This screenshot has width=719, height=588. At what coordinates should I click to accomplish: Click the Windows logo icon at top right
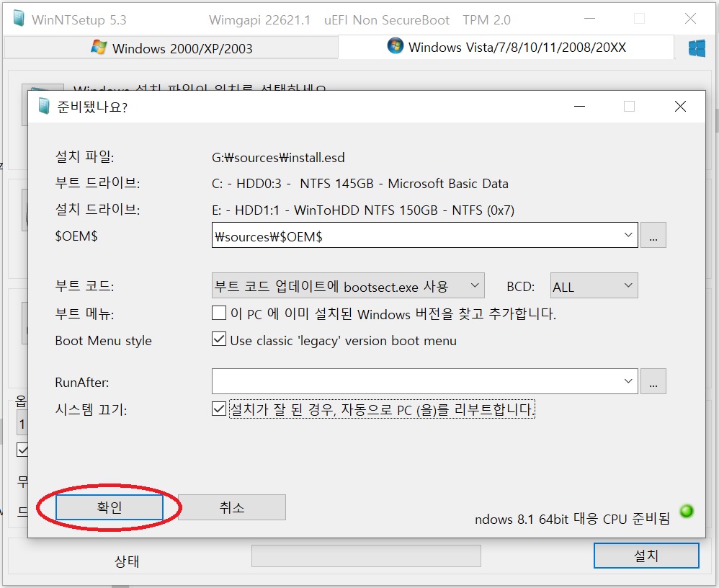point(697,48)
